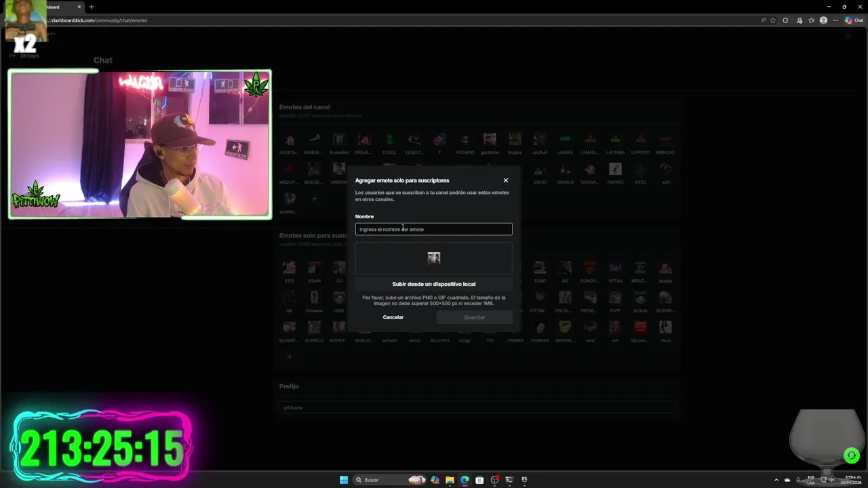Select the WOWKI channel emote
This screenshot has height=488, width=868.
(289, 203)
